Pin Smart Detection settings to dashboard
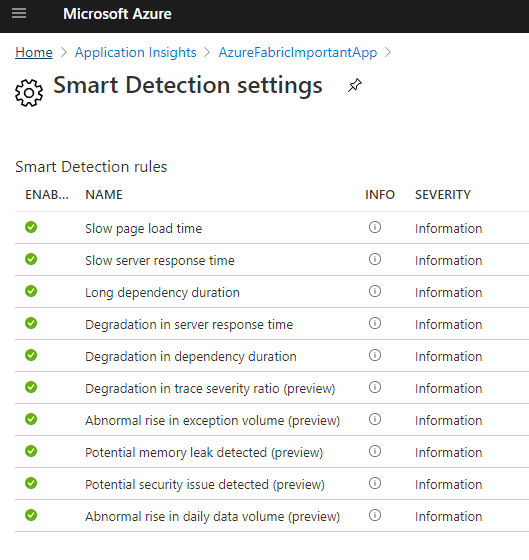 coord(355,85)
